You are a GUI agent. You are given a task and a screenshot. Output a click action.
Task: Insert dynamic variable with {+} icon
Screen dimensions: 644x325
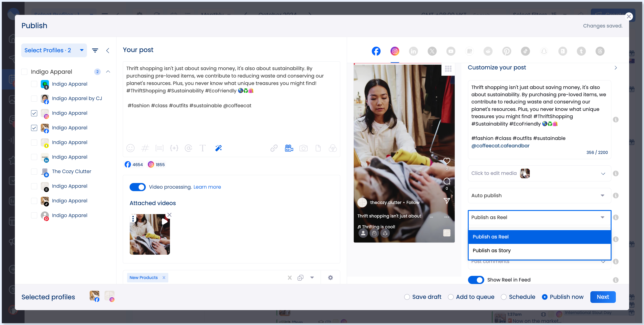point(174,148)
